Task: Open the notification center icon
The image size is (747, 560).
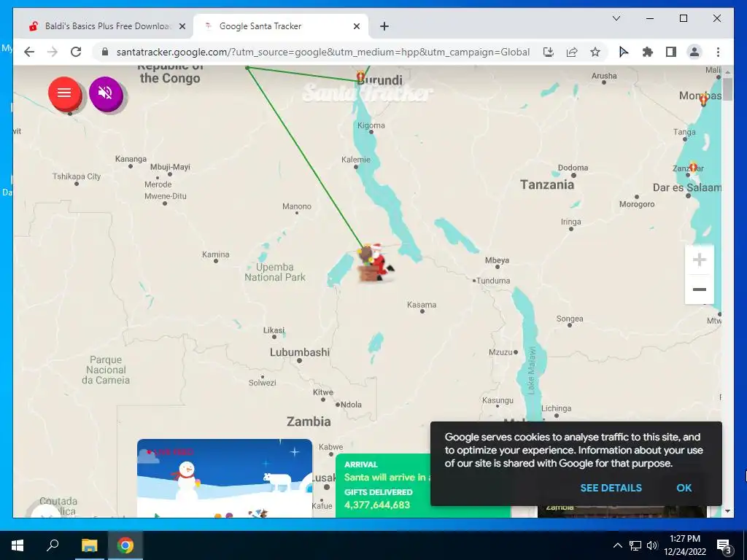Action: point(724,545)
